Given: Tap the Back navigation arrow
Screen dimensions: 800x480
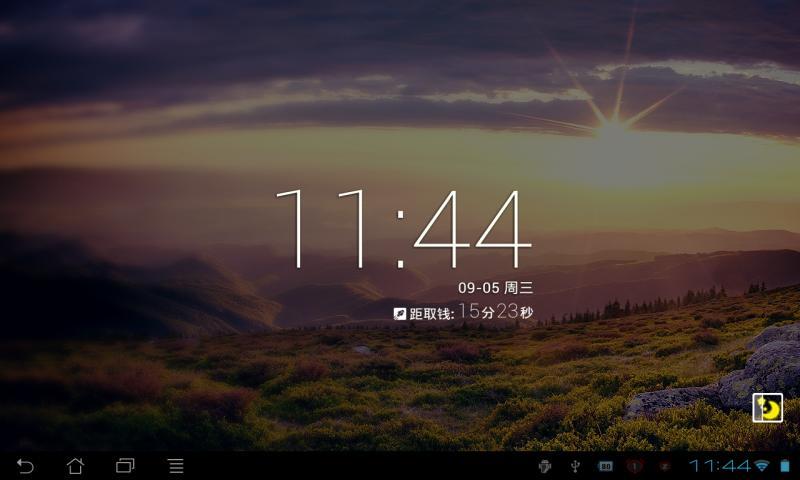Looking at the screenshot, I should point(25,466).
